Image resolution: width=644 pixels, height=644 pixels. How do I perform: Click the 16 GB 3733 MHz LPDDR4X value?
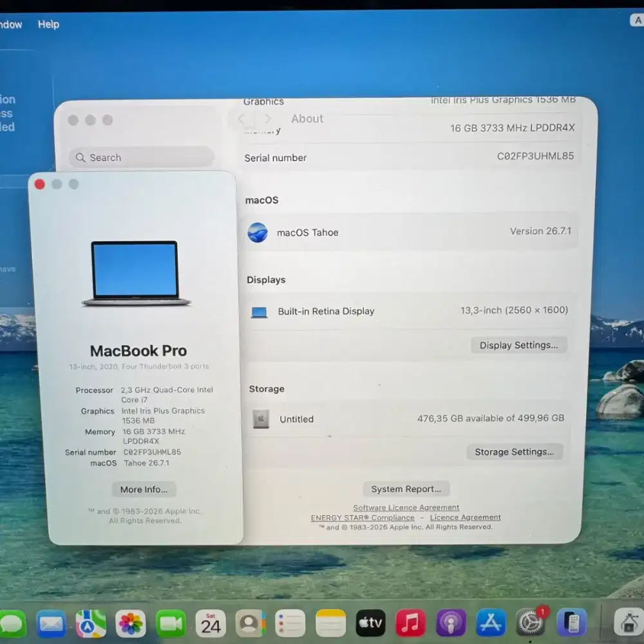512,128
